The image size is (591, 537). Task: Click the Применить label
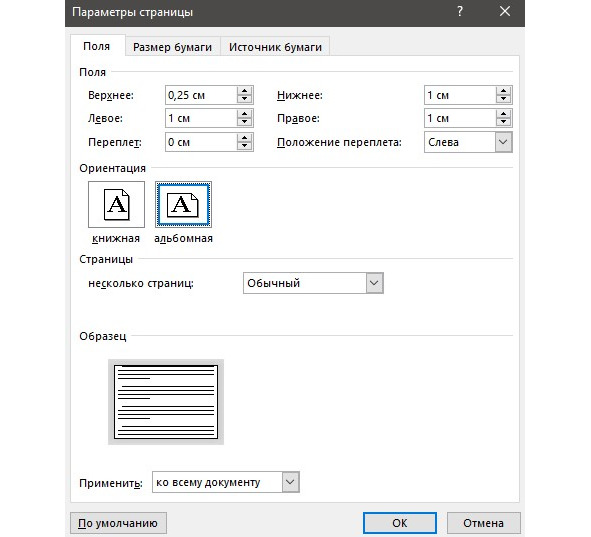(111, 483)
